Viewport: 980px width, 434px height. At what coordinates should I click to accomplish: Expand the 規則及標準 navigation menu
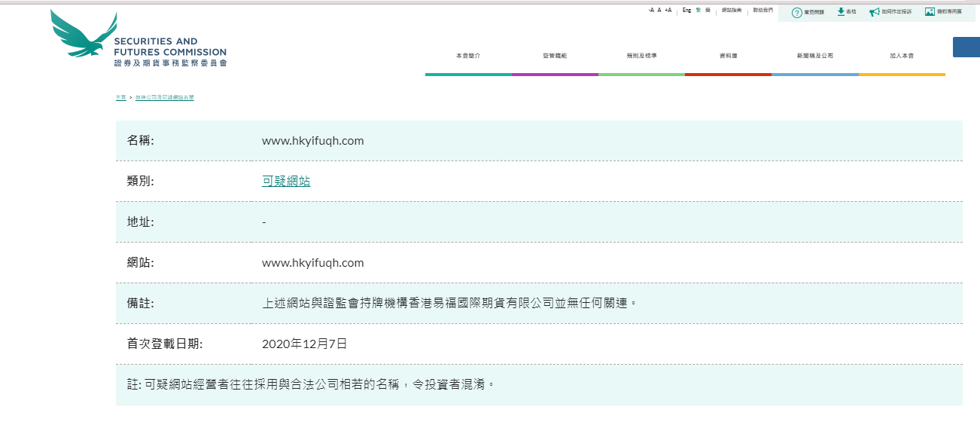pos(641,57)
